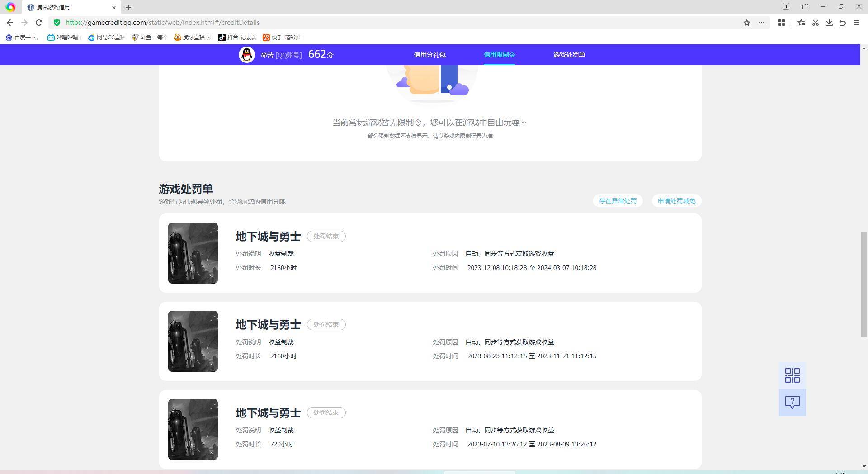868x474 pixels.
Task: Click the browser skin shirt icon
Action: 805,6
